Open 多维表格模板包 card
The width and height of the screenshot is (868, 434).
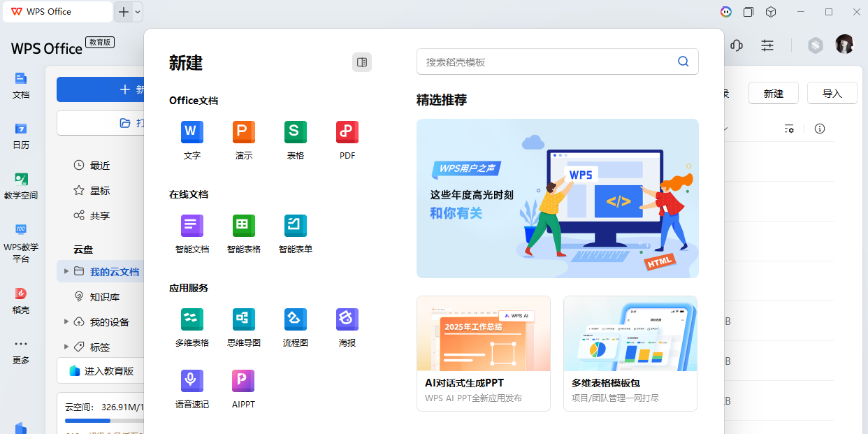[x=630, y=354]
